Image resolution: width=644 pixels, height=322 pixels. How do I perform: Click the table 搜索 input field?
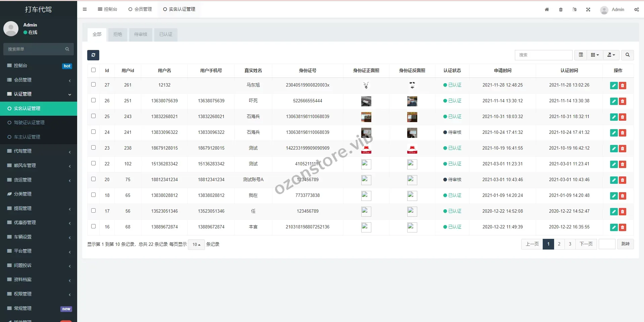coord(543,55)
